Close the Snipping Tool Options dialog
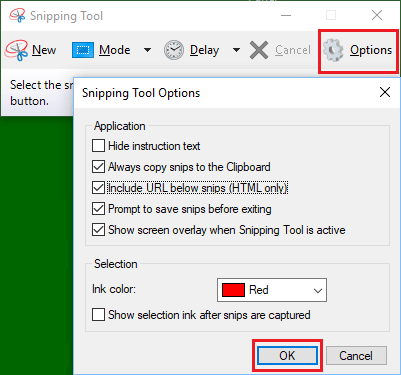The width and height of the screenshot is (401, 375). (385, 92)
